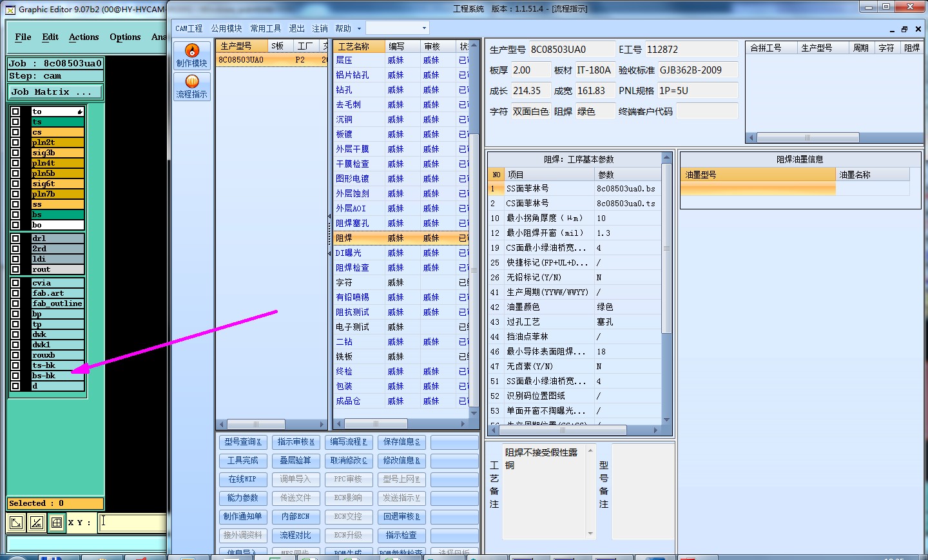928x560 pixels.
Task: Click the 叠层验算 button
Action: (296, 461)
